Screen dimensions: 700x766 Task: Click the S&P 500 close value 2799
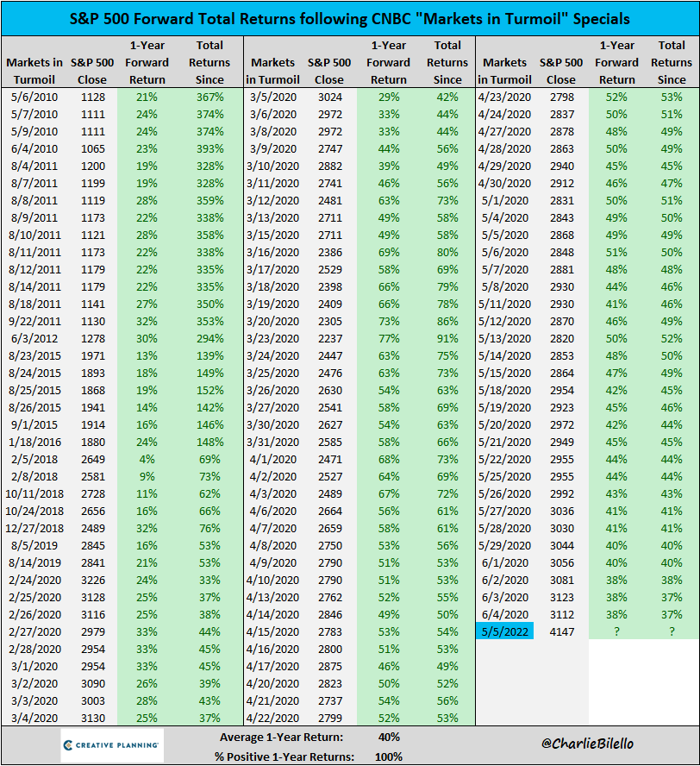point(330,718)
